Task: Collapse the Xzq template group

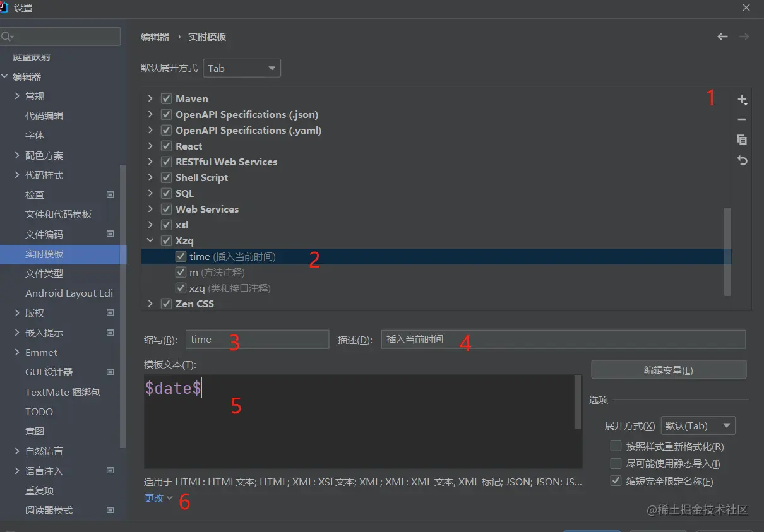Action: (x=150, y=240)
